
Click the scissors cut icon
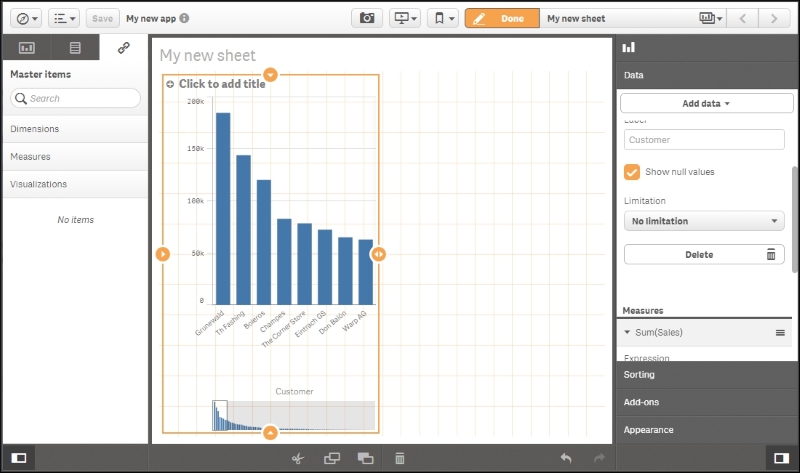[x=297, y=458]
